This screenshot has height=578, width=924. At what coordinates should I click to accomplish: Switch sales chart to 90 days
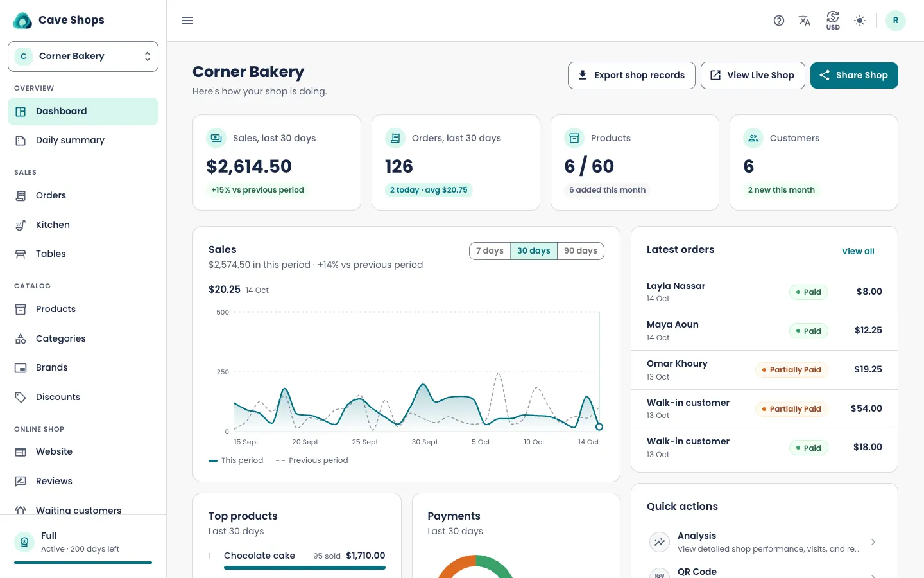(x=581, y=251)
